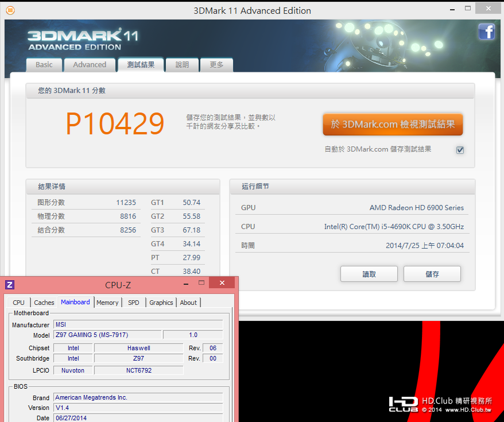Minimize the 3DMark 11 window
This screenshot has width=504, height=422.
pyautogui.click(x=452, y=10)
